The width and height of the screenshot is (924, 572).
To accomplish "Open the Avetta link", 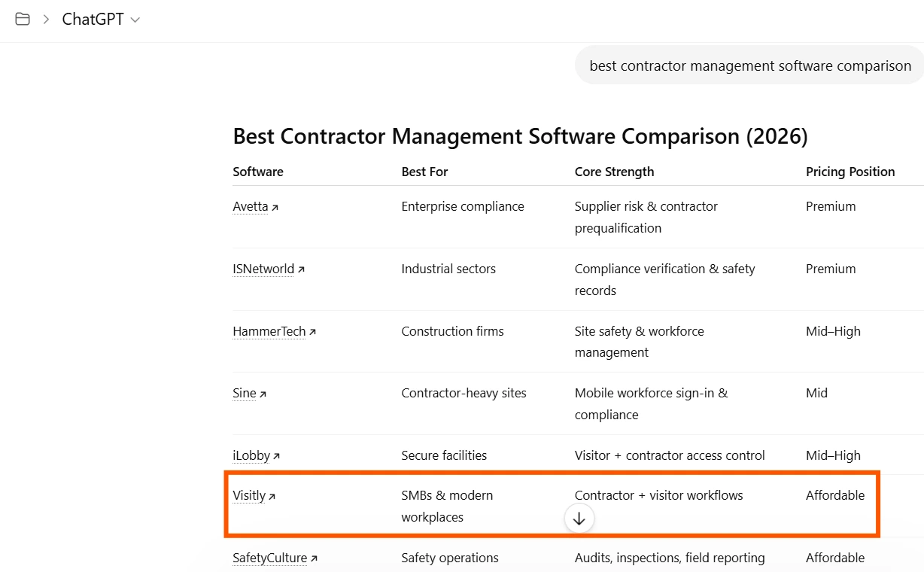I will [251, 206].
